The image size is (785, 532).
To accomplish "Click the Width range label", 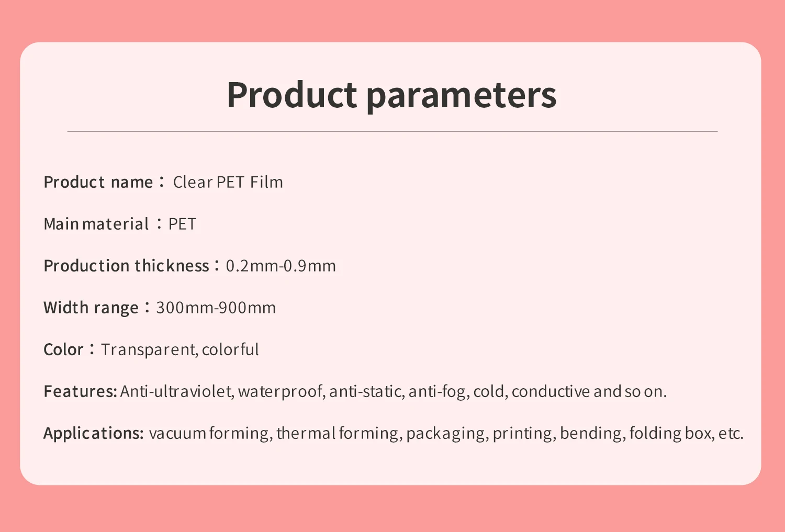I will pos(91,308).
